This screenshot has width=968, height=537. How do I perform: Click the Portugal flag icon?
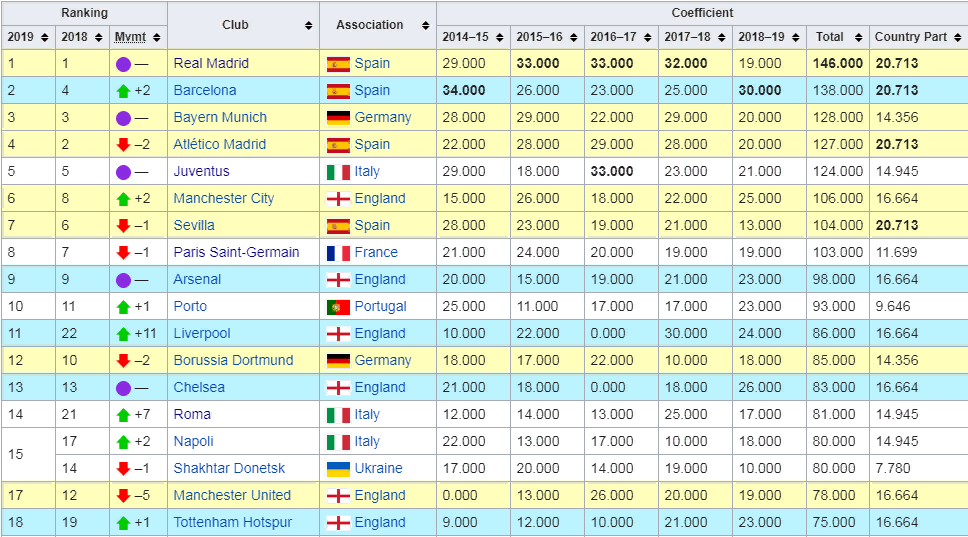tap(338, 307)
